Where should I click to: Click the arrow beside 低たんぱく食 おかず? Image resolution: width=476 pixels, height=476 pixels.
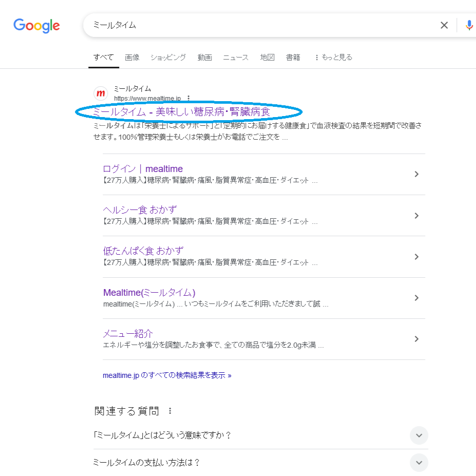point(416,257)
